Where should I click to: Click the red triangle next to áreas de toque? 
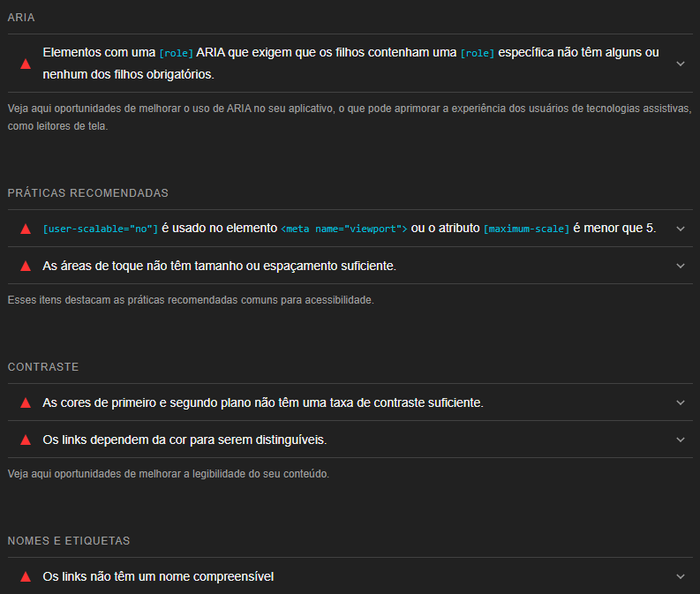(x=26, y=266)
